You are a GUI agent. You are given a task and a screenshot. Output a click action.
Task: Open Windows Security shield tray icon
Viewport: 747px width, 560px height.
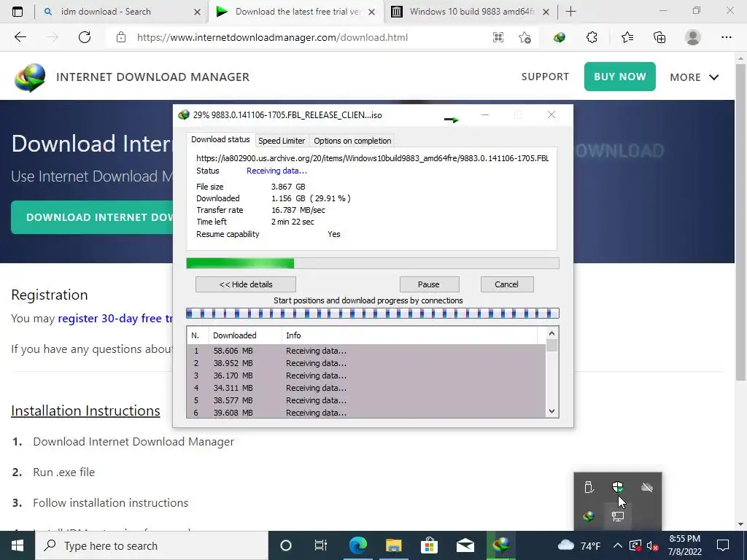click(x=617, y=486)
